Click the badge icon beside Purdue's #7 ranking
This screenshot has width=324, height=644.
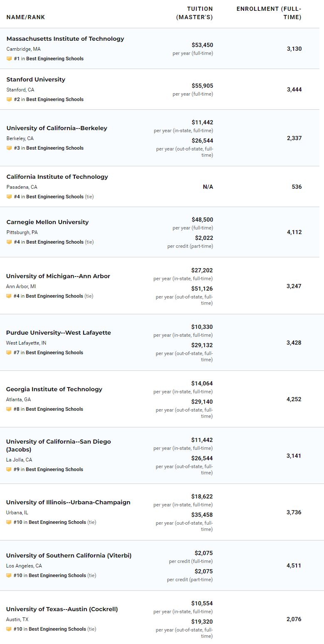(x=9, y=353)
